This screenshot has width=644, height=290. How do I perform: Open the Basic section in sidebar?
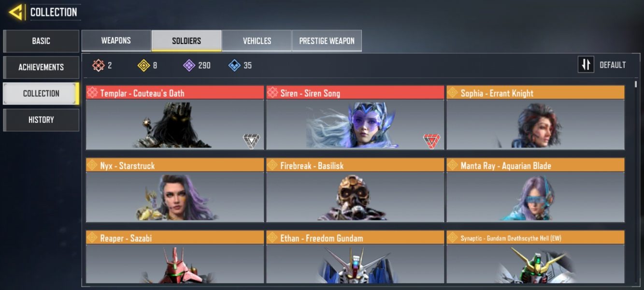[x=41, y=41]
